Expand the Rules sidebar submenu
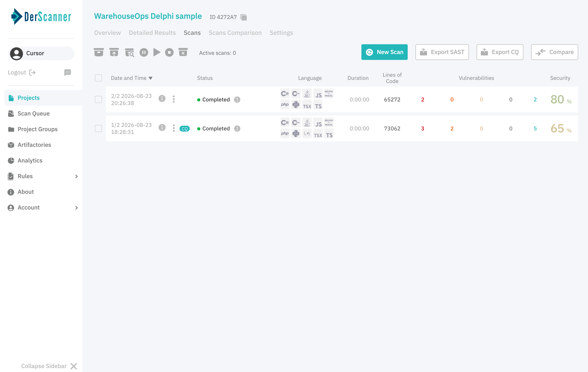The height and width of the screenshot is (372, 588). [76, 176]
